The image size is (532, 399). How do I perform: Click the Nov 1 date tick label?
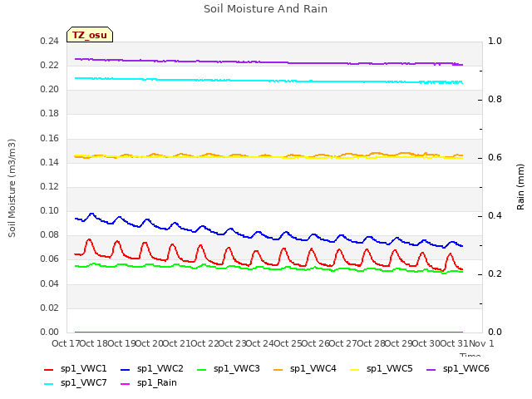pos(481,343)
